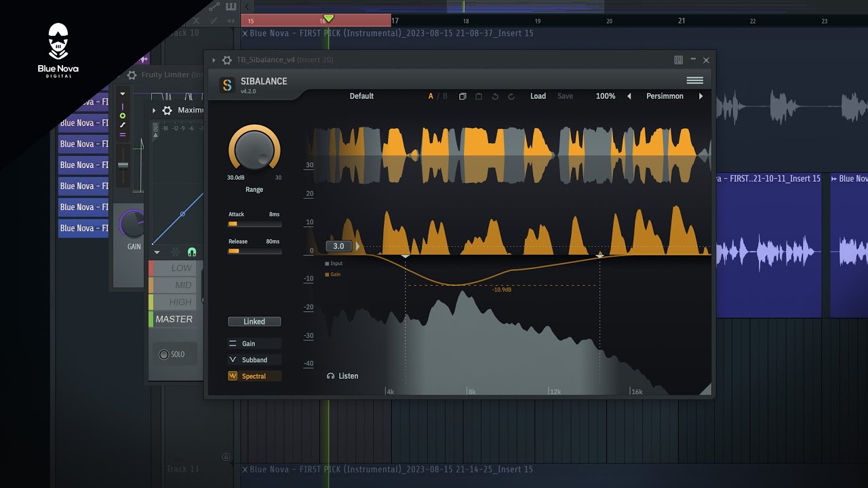Screen dimensions: 868x488
Task: Click the Fruity Limiter GAIN knob
Action: point(133,224)
